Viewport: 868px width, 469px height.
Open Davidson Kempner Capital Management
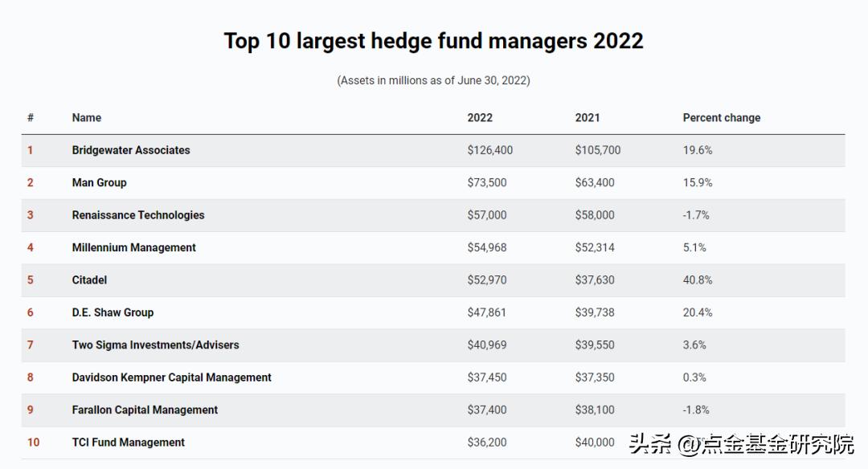[171, 377]
